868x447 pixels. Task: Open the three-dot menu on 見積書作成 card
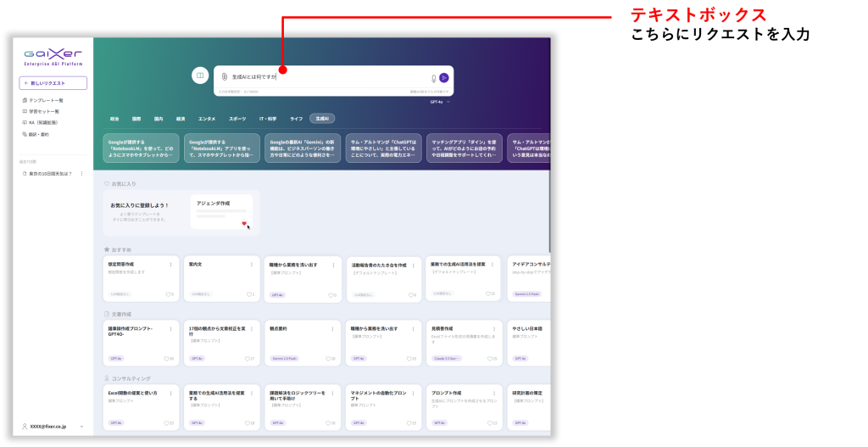point(494,328)
